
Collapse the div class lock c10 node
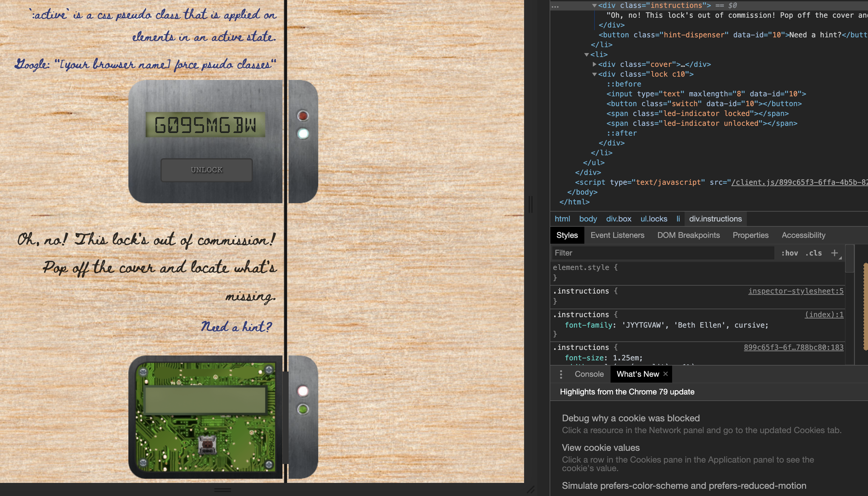click(x=594, y=74)
